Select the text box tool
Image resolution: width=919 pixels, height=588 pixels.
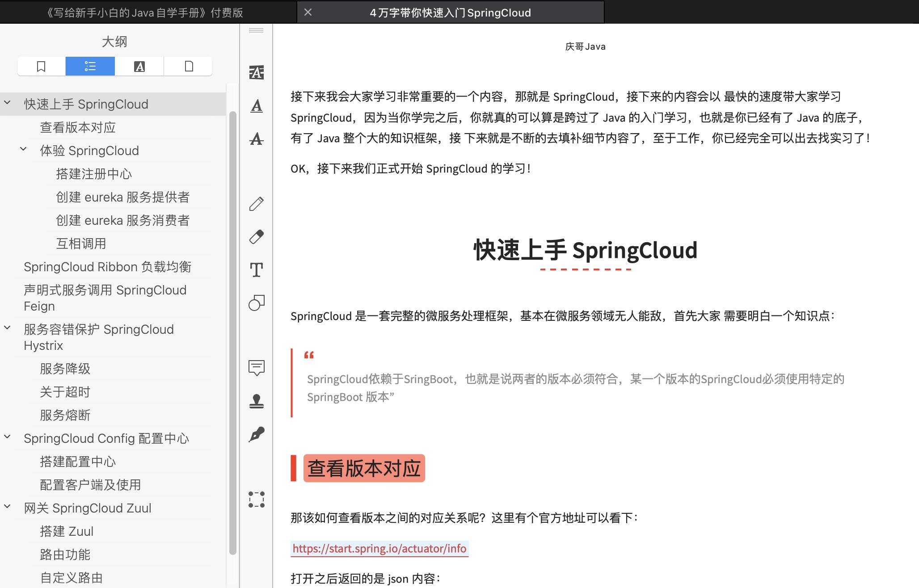click(x=257, y=270)
